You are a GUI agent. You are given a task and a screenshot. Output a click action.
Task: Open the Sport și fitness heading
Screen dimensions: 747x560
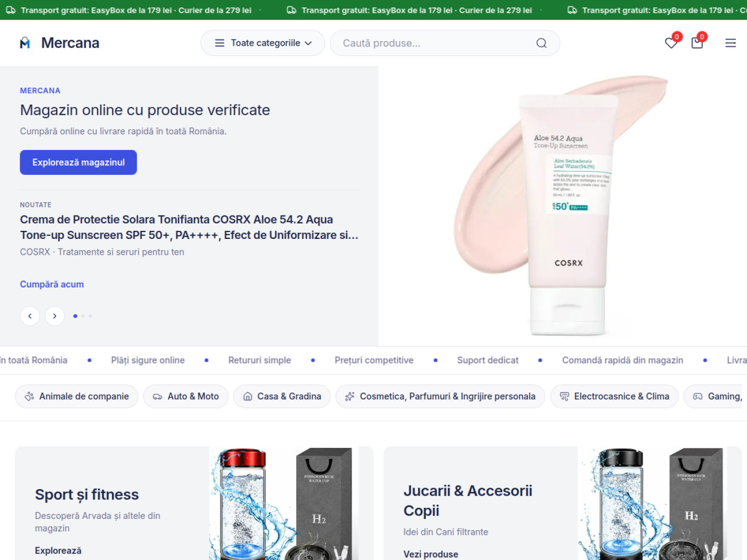[x=87, y=494]
